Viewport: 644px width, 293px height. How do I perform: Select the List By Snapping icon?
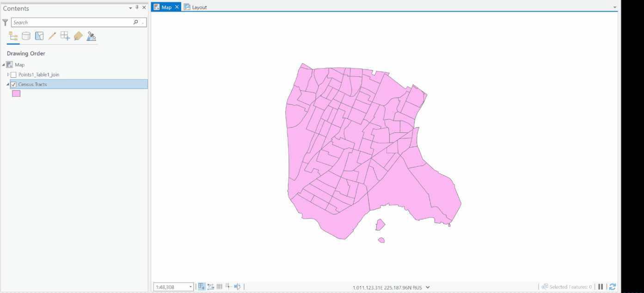click(65, 36)
